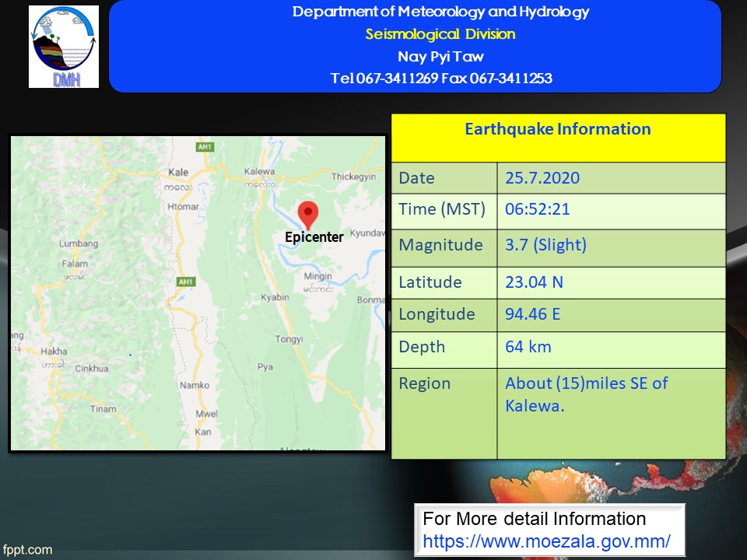Click Cinkhua label on map
Viewport: 747px width, 560px height.
tap(92, 369)
